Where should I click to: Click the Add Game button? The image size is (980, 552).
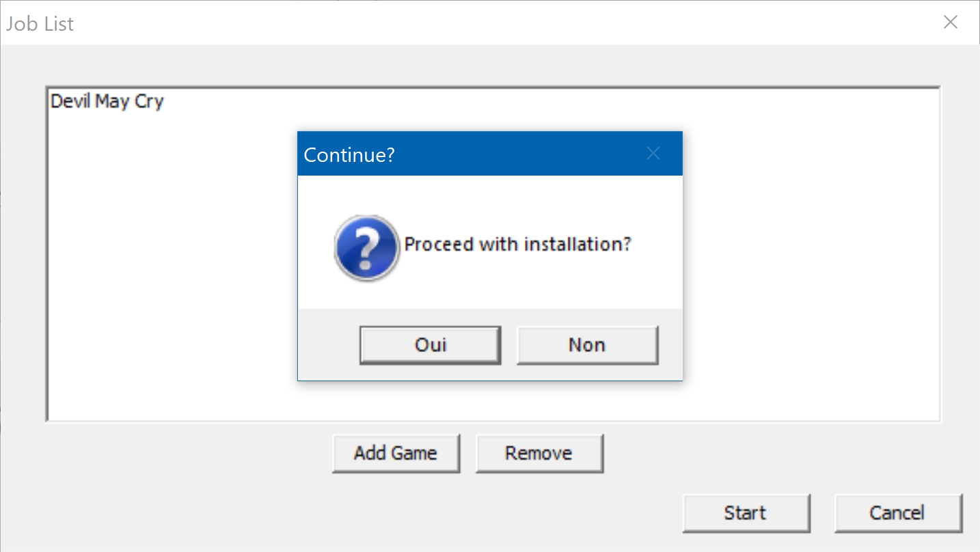coord(396,453)
